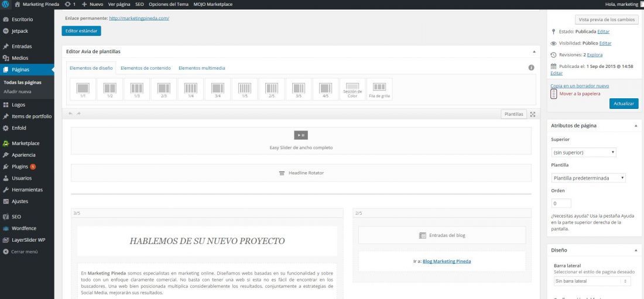644x299 pixels.
Task: Switch to Editor estándar
Action: coord(81,31)
